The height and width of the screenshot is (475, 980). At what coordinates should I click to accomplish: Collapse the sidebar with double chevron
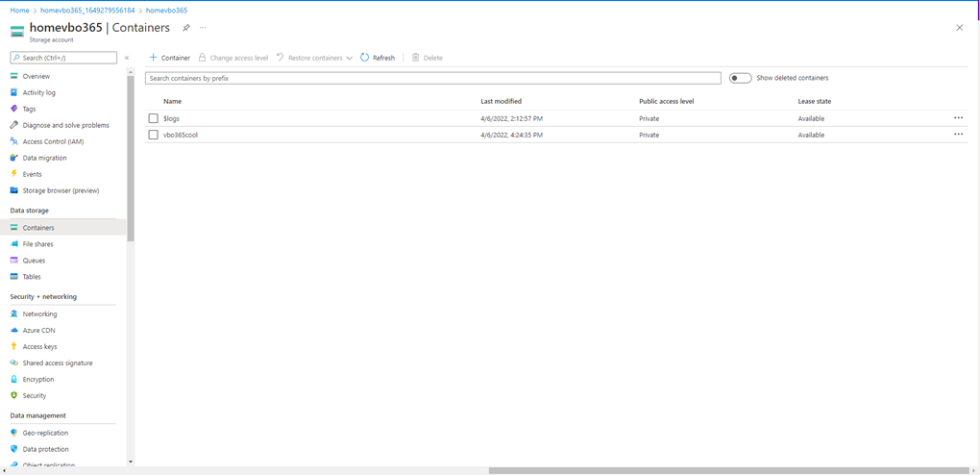click(127, 58)
